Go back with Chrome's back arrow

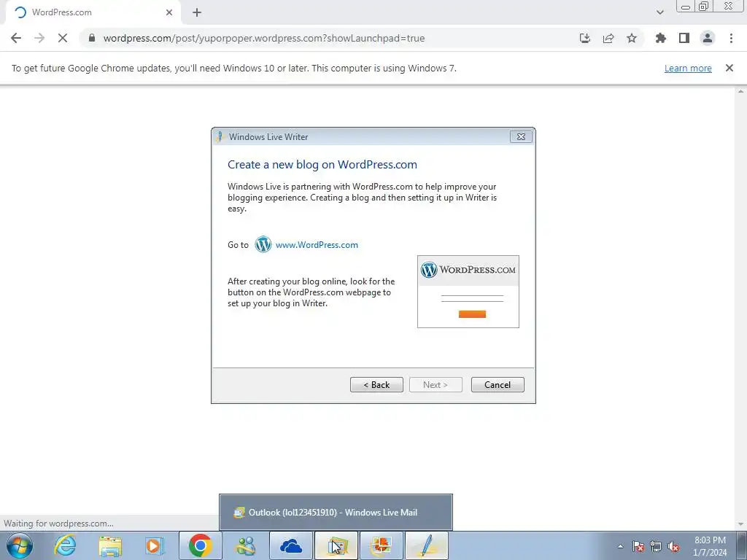point(16,38)
